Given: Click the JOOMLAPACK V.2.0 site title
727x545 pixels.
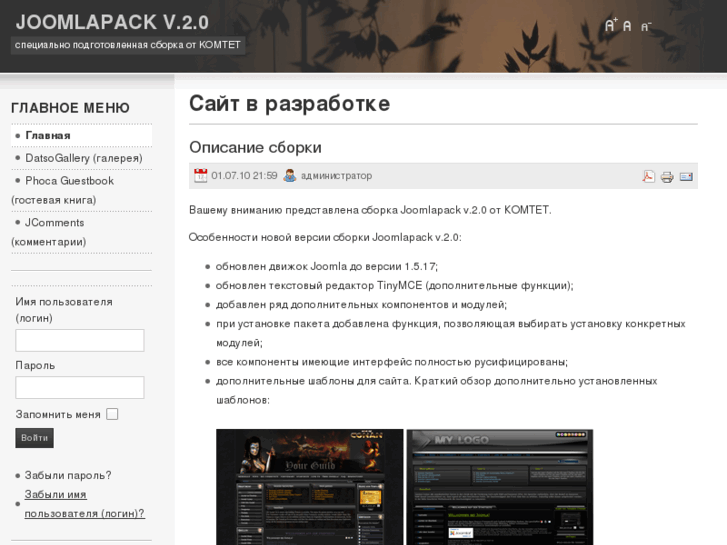Looking at the screenshot, I should pos(112,22).
